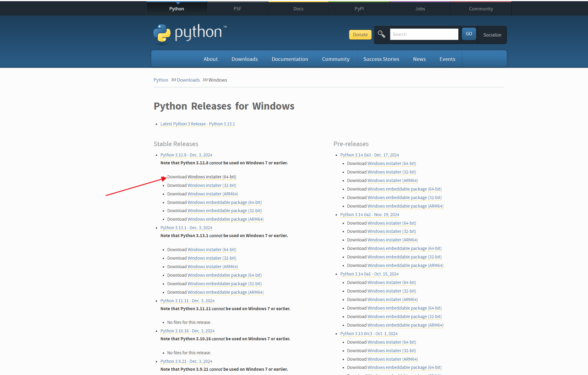Click the Python logo in the header
This screenshot has width=588, height=375.
[x=190, y=33]
